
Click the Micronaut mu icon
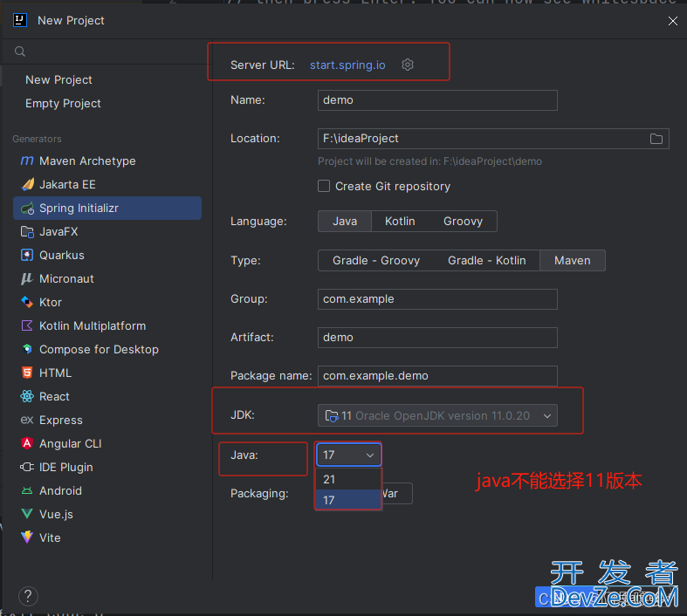[27, 279]
